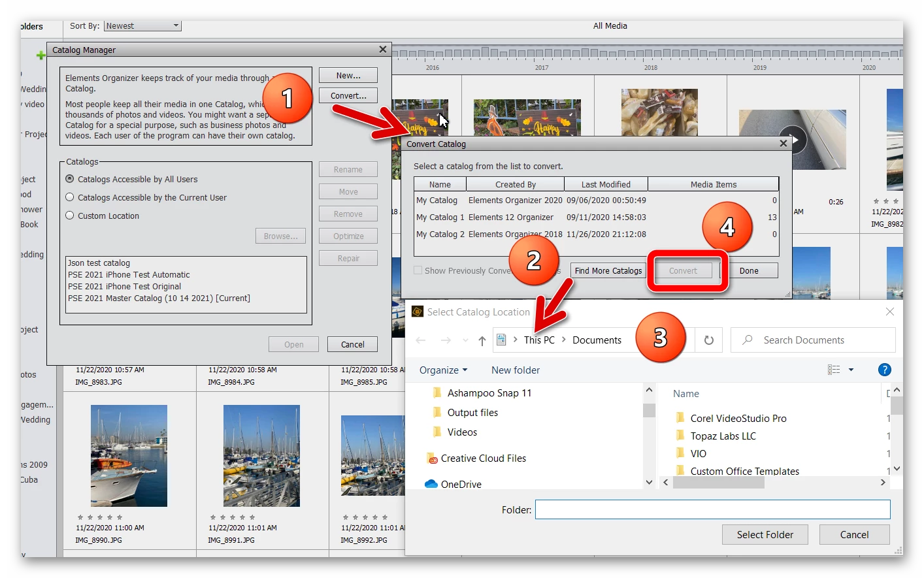Click Done in Convert Catalog dialog

(x=749, y=271)
